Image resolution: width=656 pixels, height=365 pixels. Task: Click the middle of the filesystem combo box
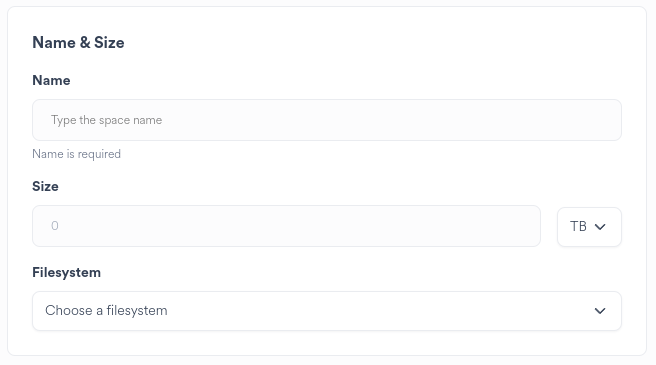tap(327, 311)
